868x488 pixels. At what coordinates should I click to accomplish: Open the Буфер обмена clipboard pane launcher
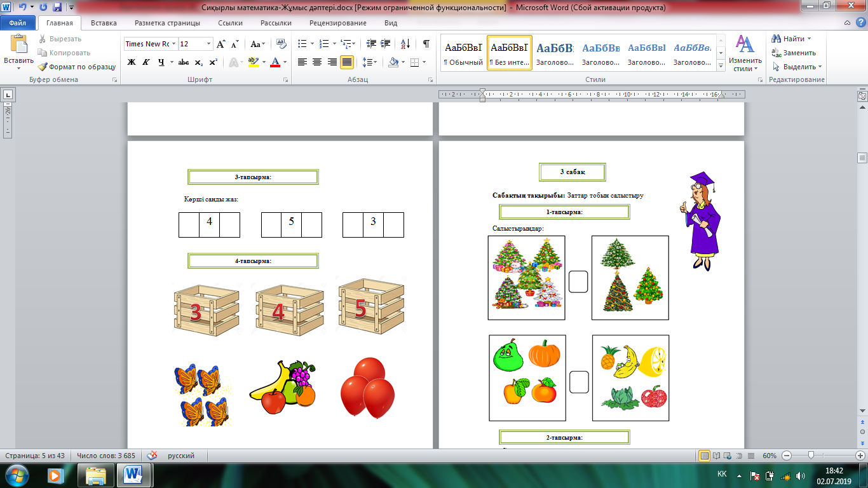[115, 80]
